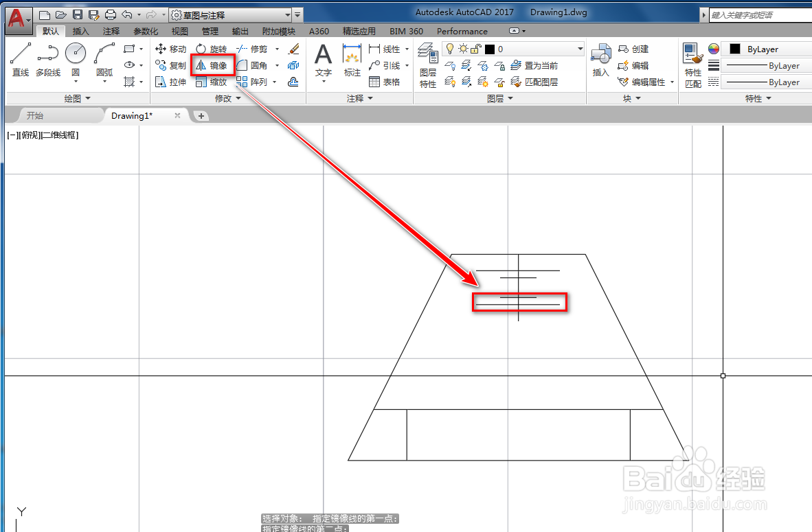Image resolution: width=812 pixels, height=532 pixels.
Task: Create a new drawing from quick access toolbar
Action: (45, 15)
